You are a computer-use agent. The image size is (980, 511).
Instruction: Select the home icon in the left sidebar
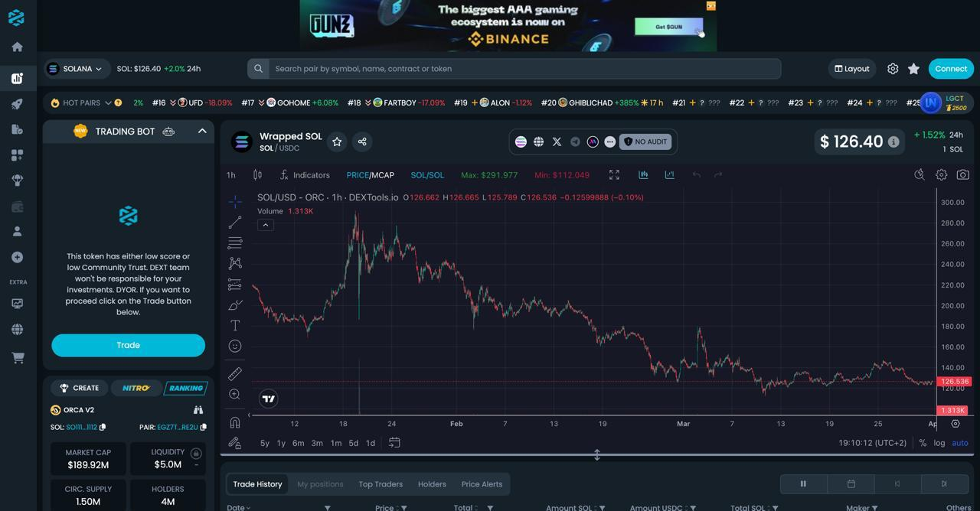(17, 47)
